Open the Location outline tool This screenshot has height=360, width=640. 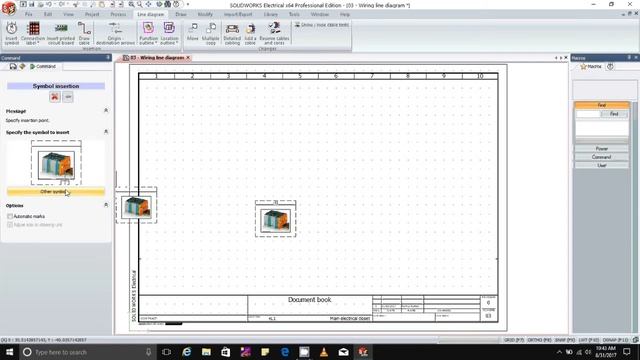pyautogui.click(x=169, y=33)
